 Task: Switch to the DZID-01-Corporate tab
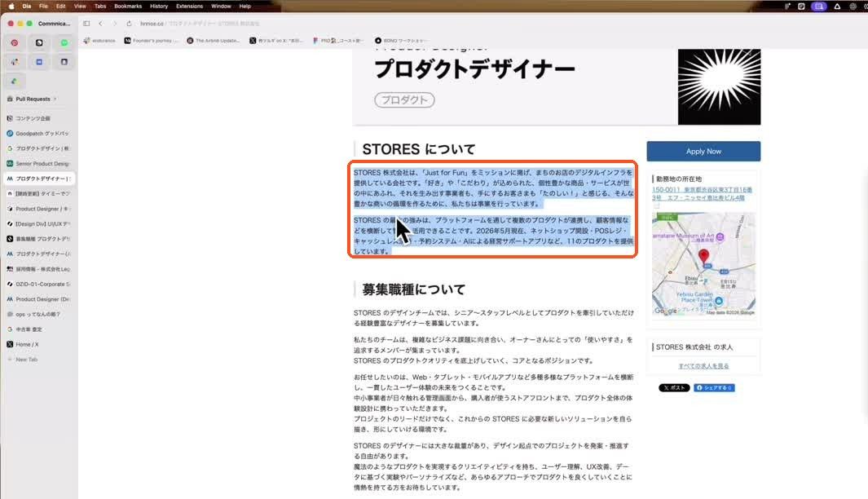click(x=39, y=284)
